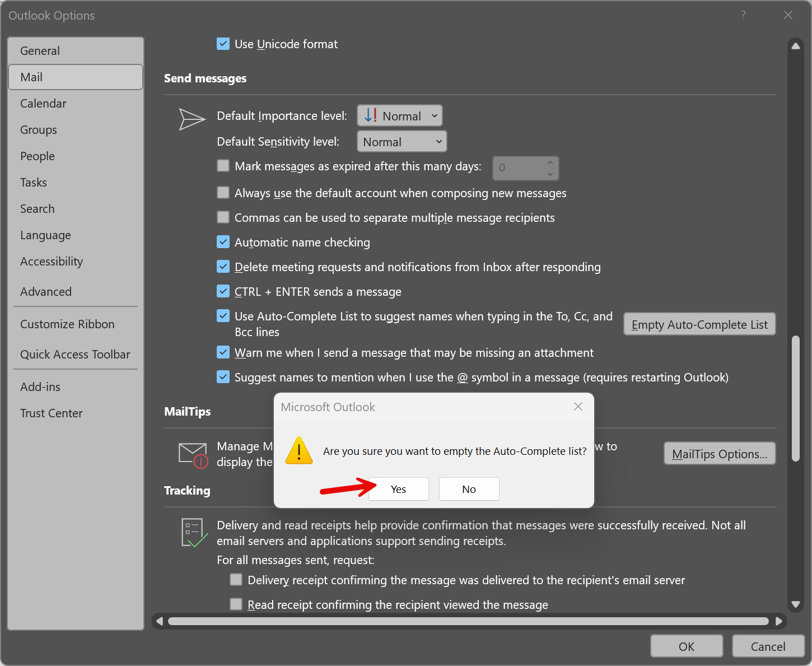
Task: Uncheck Use Unicode format
Action: (x=223, y=44)
